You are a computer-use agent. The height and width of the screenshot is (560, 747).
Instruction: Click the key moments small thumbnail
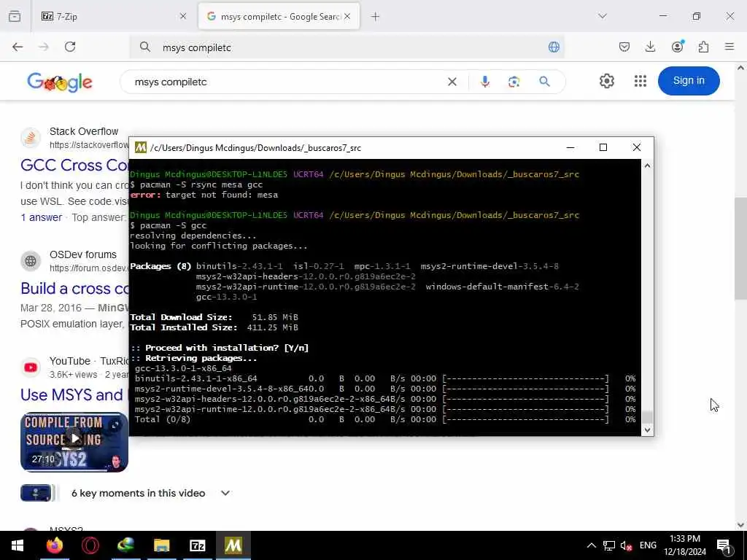tap(36, 493)
